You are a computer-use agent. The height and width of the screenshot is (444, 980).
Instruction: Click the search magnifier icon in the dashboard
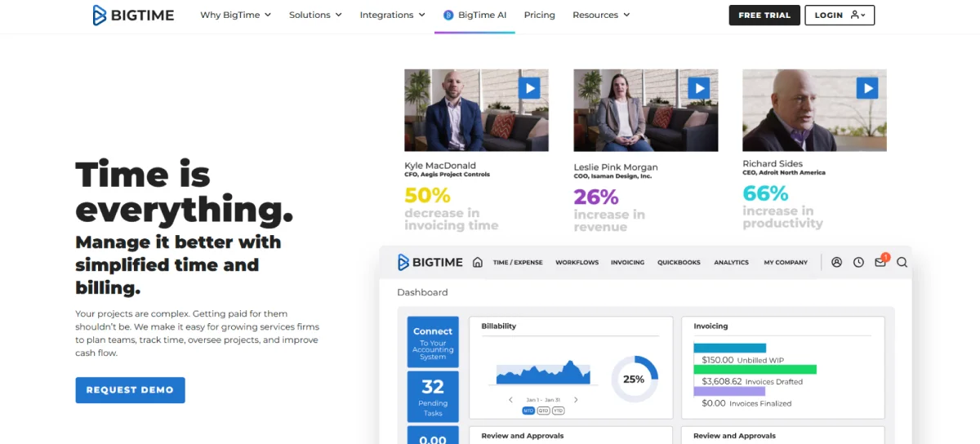(x=902, y=262)
